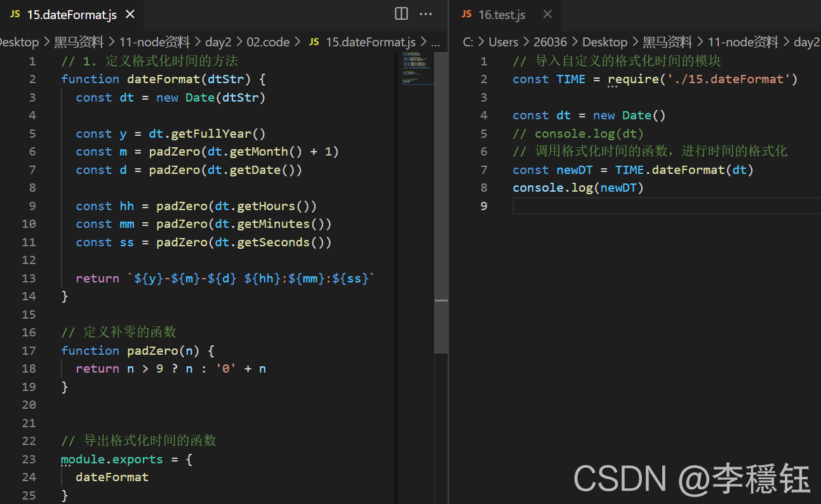
Task: Click the template string return on line 13
Action: (251, 278)
